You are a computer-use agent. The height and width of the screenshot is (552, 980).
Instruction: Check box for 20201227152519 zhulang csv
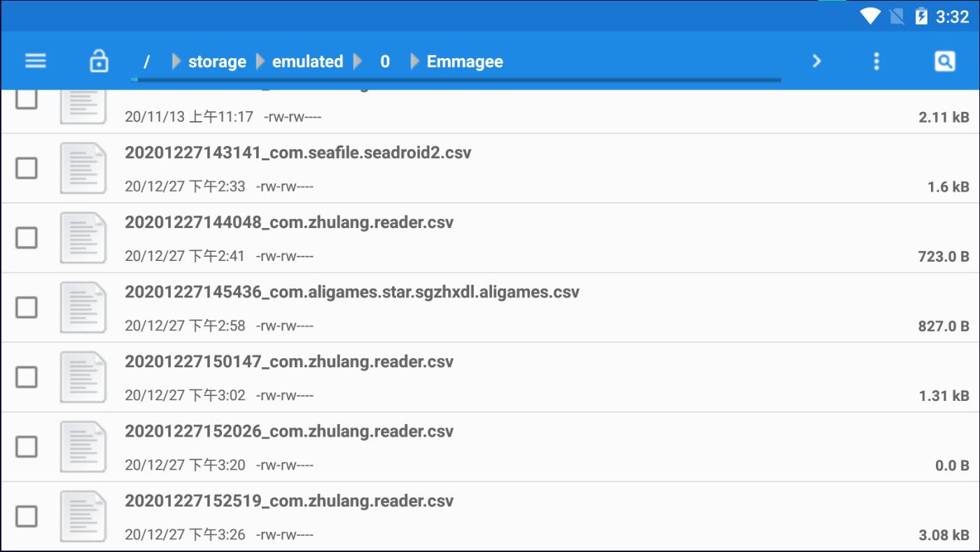click(27, 516)
